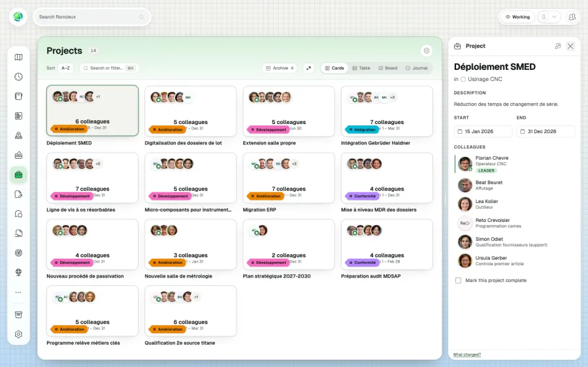The image size is (588, 367).
Task: Open the Programme relève métiers clés card
Action: [92, 311]
